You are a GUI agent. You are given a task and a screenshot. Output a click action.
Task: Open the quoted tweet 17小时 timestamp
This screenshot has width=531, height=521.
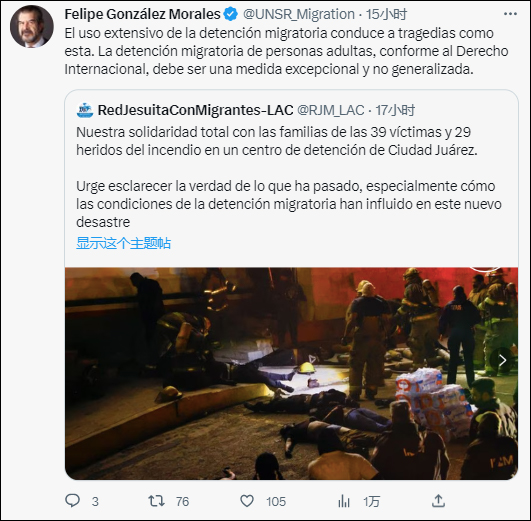tap(395, 110)
